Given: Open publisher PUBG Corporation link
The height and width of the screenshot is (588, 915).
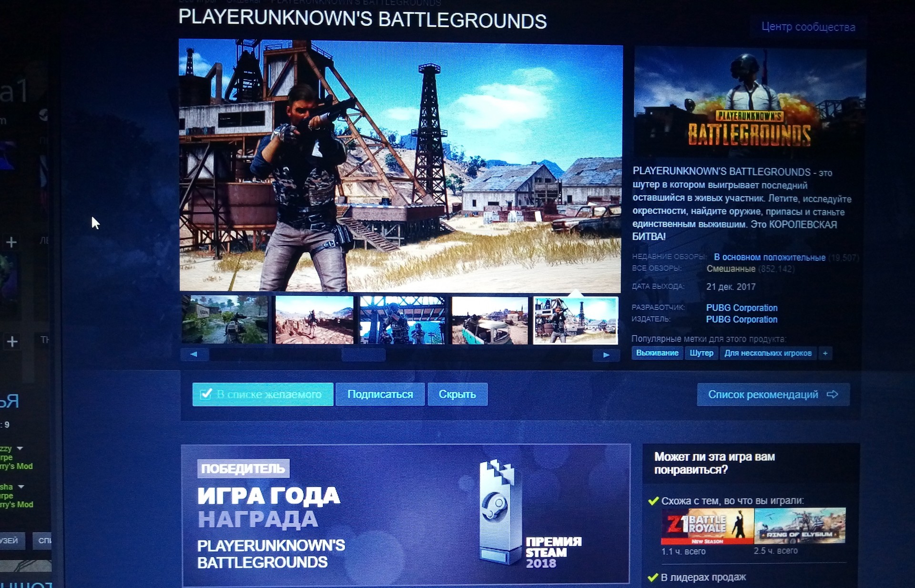Looking at the screenshot, I should point(742,319).
